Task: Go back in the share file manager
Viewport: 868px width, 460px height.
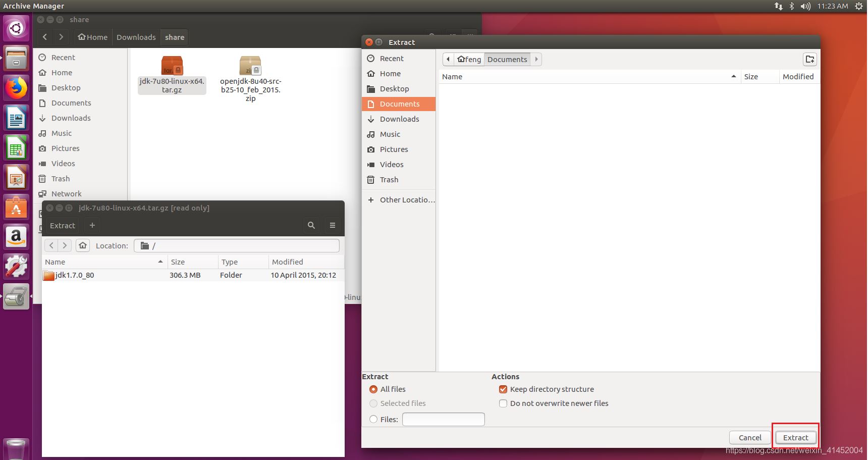Action: 45,37
